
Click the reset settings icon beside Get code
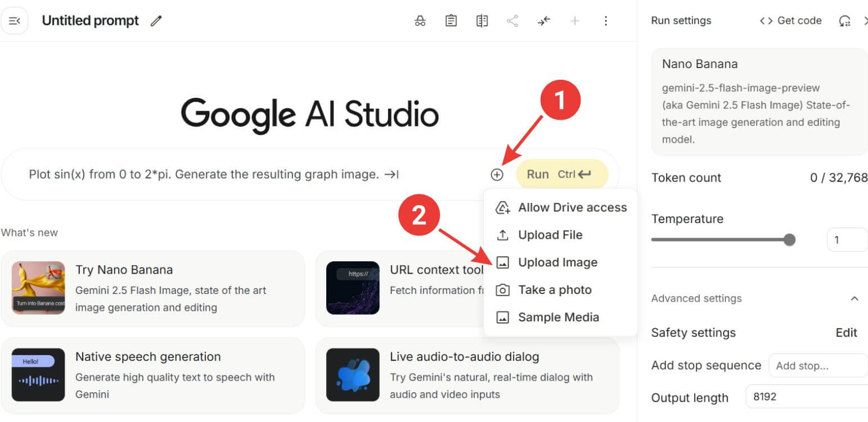(844, 21)
